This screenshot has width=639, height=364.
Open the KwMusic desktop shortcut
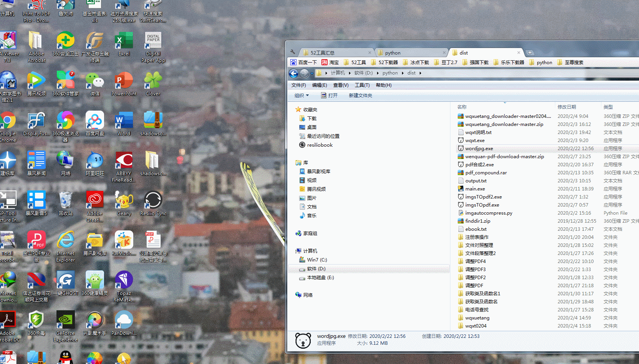pos(124,244)
